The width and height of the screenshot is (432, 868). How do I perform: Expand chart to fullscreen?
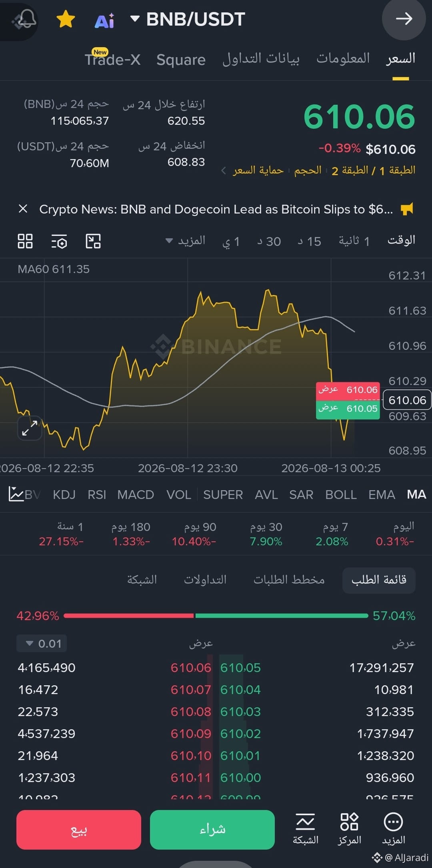point(30,428)
